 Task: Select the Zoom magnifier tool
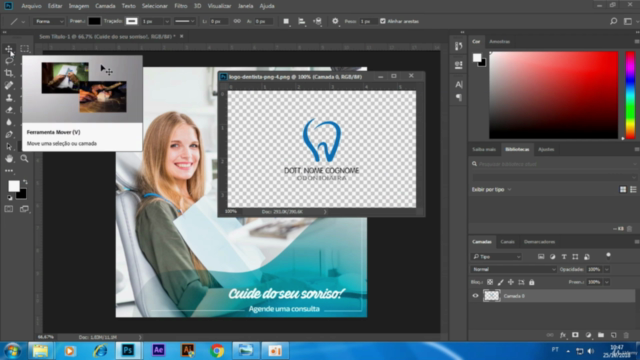[x=24, y=159]
